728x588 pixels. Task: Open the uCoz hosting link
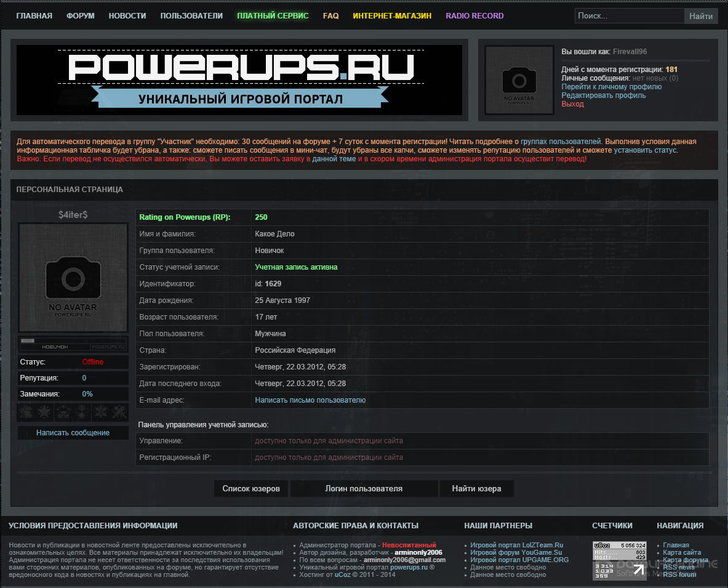(x=343, y=575)
